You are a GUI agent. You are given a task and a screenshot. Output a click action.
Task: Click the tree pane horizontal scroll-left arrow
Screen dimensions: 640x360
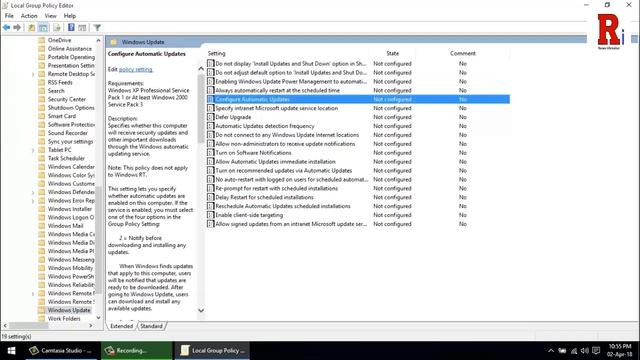5,326
